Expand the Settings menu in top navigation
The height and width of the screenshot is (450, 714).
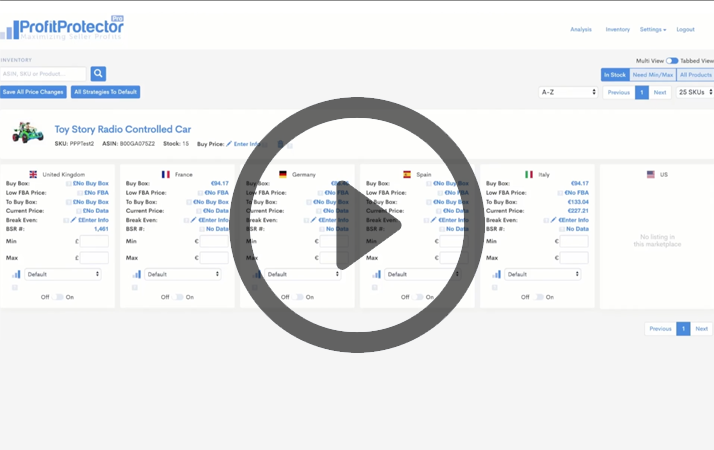coord(653,30)
